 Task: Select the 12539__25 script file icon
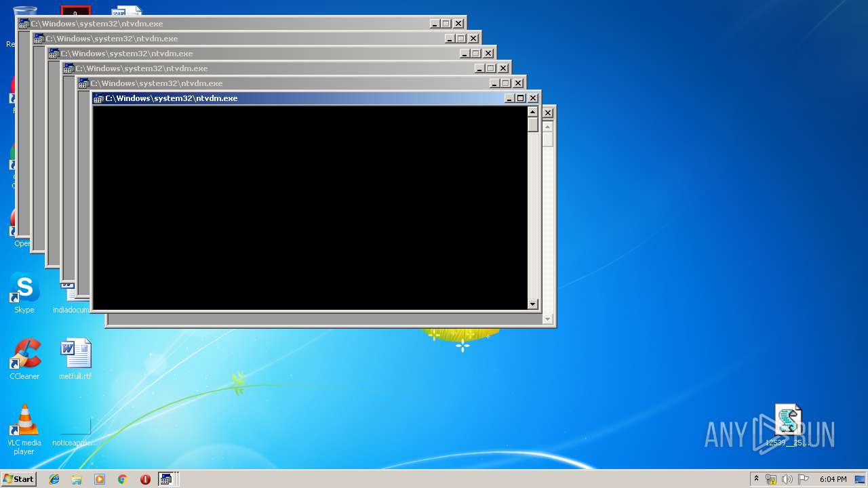tap(788, 426)
